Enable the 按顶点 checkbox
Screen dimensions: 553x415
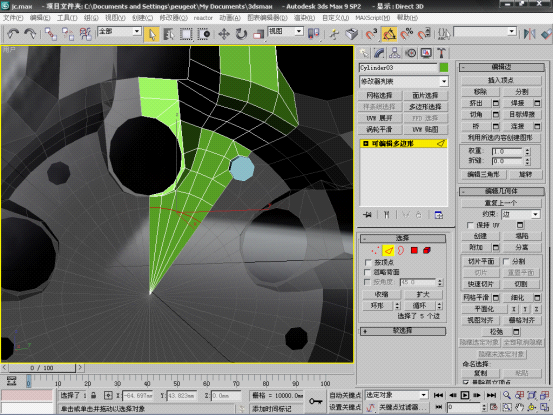368,262
